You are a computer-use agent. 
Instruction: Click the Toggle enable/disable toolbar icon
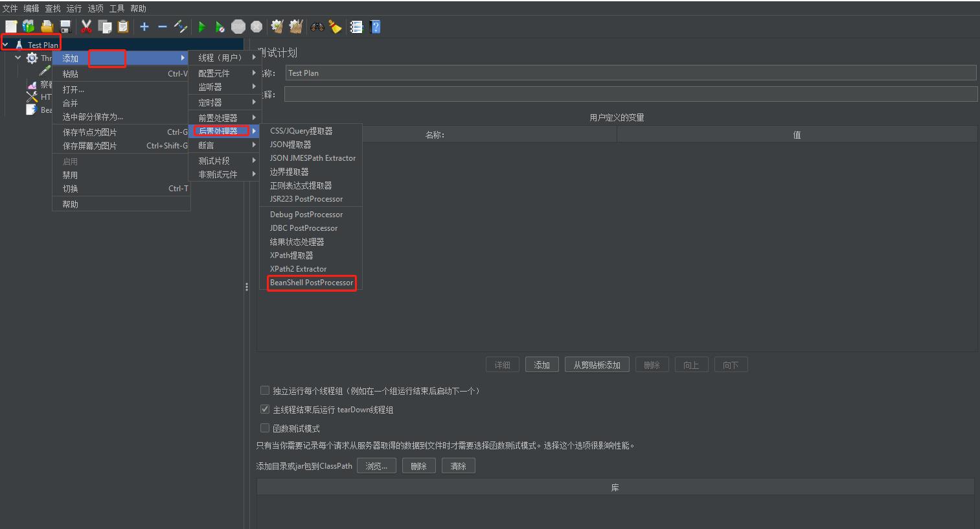pos(181,27)
